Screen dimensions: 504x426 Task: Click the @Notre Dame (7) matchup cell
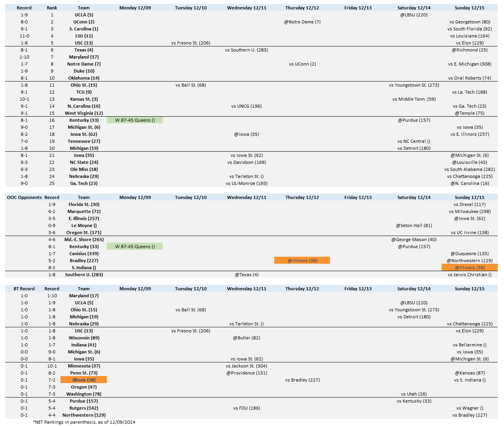[x=302, y=22]
